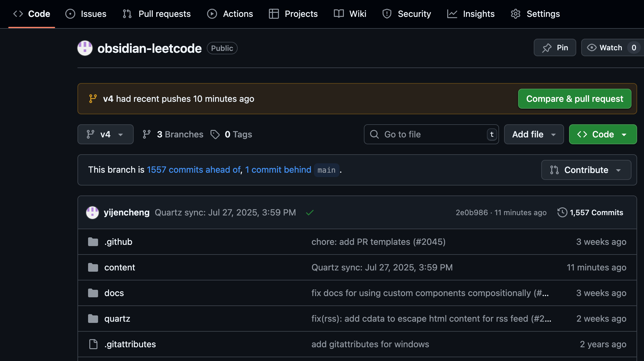Click '11 minutes ago' on the content row

point(597,267)
